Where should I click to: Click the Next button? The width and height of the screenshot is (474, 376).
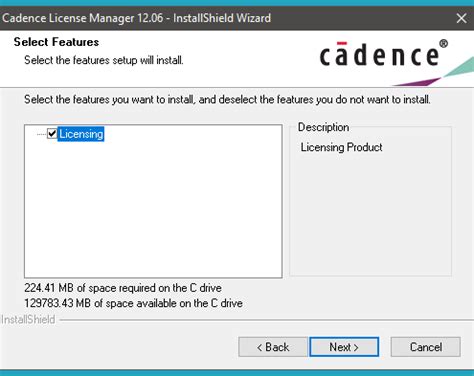coord(344,347)
